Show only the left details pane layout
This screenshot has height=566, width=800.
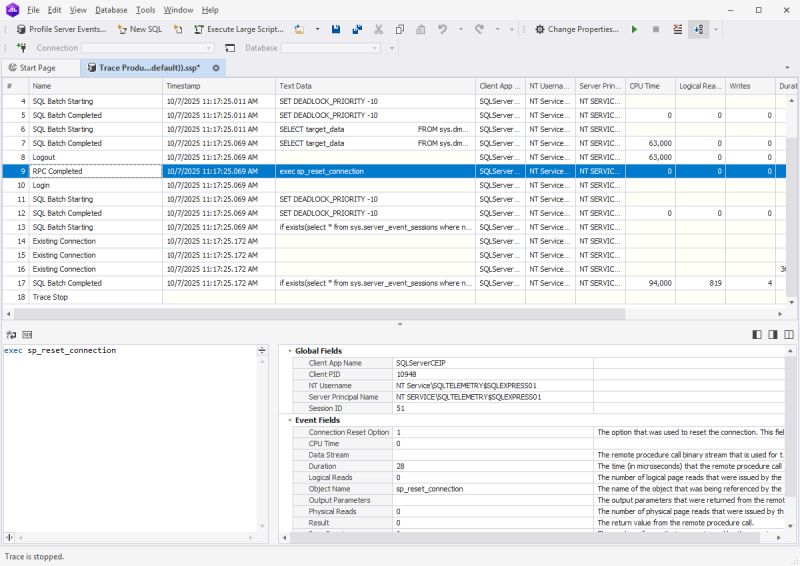click(757, 335)
